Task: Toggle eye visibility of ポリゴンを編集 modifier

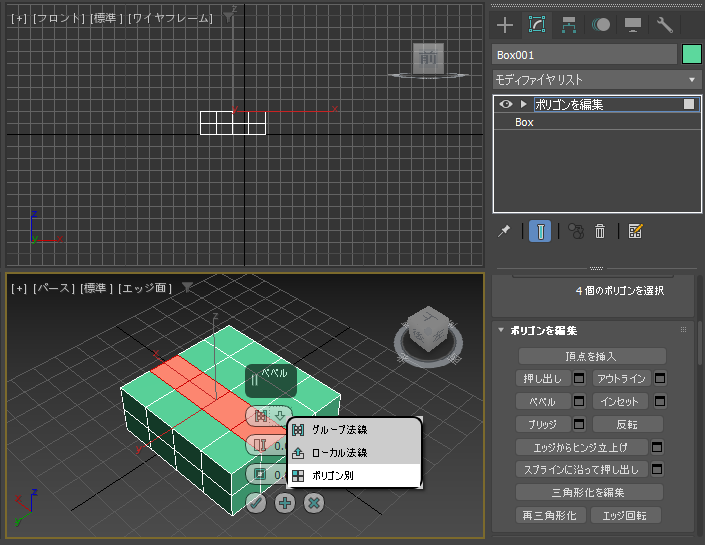Action: [506, 104]
